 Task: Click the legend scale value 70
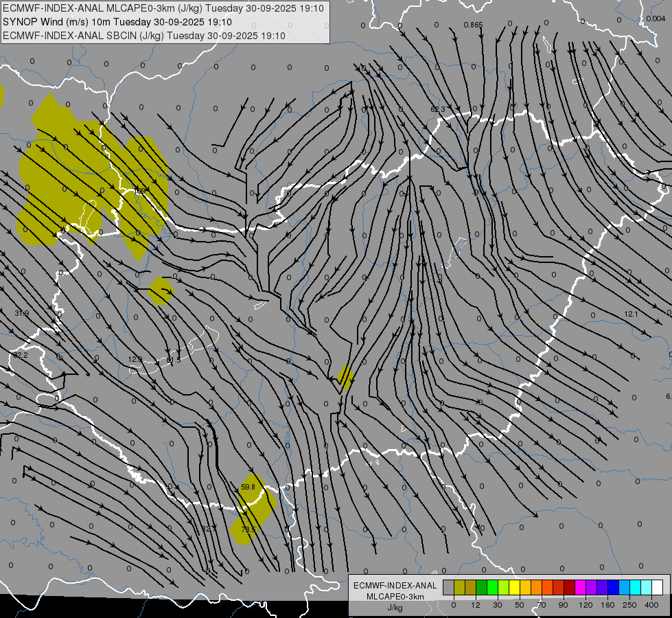542,605
